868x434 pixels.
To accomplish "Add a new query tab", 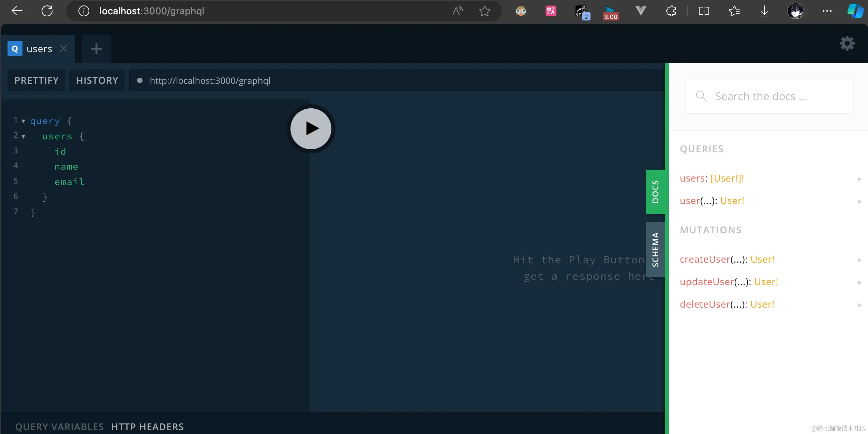I will [96, 49].
